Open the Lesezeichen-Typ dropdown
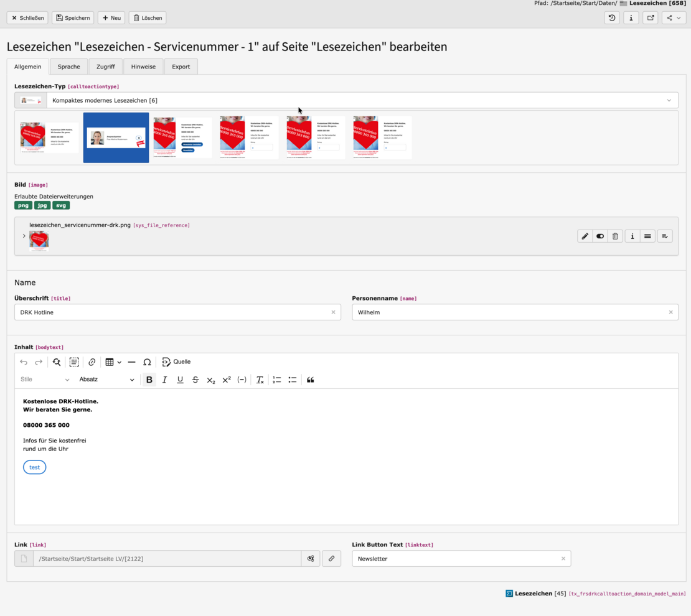691x616 pixels. [x=362, y=100]
